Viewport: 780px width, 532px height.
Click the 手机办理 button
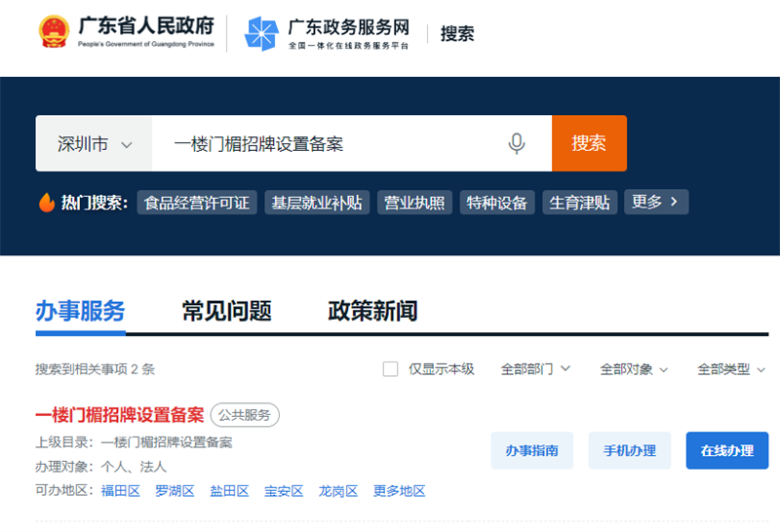click(629, 450)
